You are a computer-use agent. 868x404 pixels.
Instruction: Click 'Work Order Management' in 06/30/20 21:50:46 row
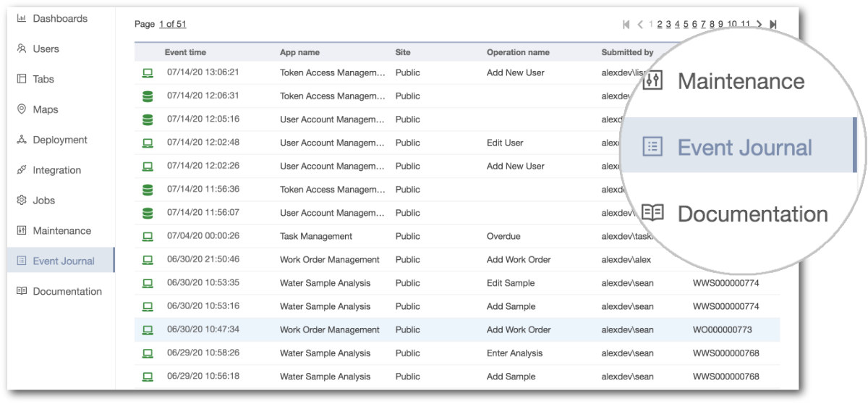pos(330,259)
